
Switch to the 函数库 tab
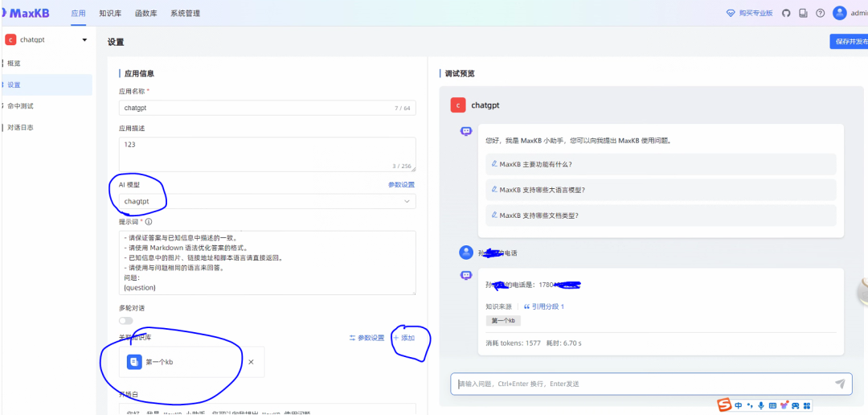[x=146, y=14]
